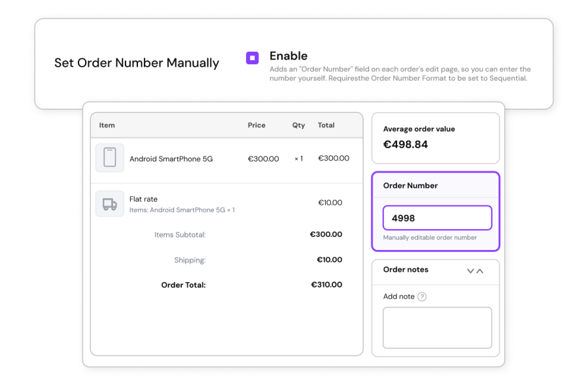Click the Flat rate shipping label
The height and width of the screenshot is (385, 588).
[143, 199]
